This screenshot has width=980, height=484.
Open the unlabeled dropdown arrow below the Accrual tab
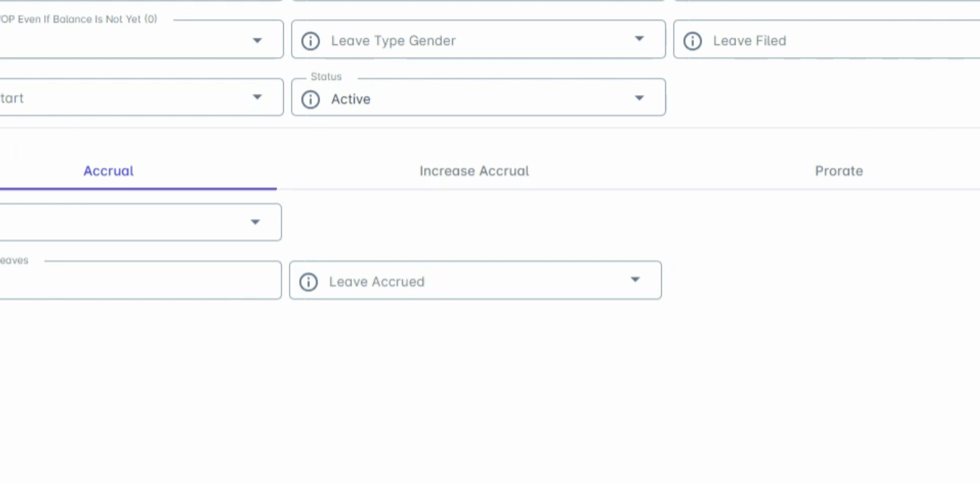pos(255,222)
